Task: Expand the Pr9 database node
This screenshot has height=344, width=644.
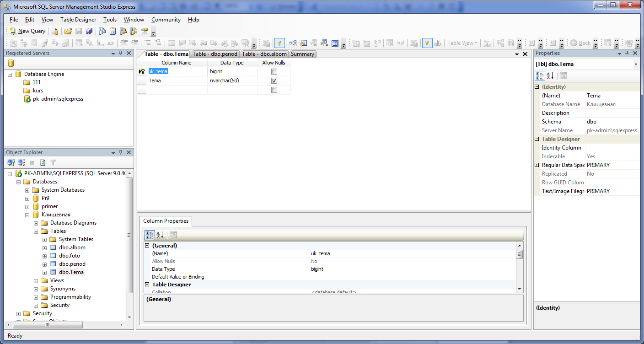Action: [x=27, y=198]
